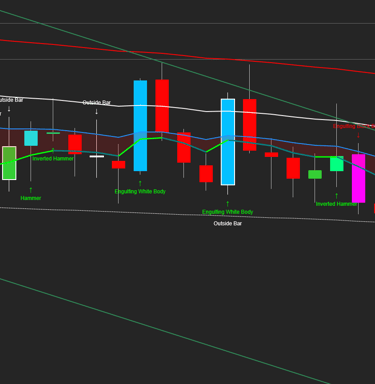Click the "Engulfing White Body" label above "Outside Bar" text
Image resolution: width=375 pixels, height=384 pixels.
[227, 212]
